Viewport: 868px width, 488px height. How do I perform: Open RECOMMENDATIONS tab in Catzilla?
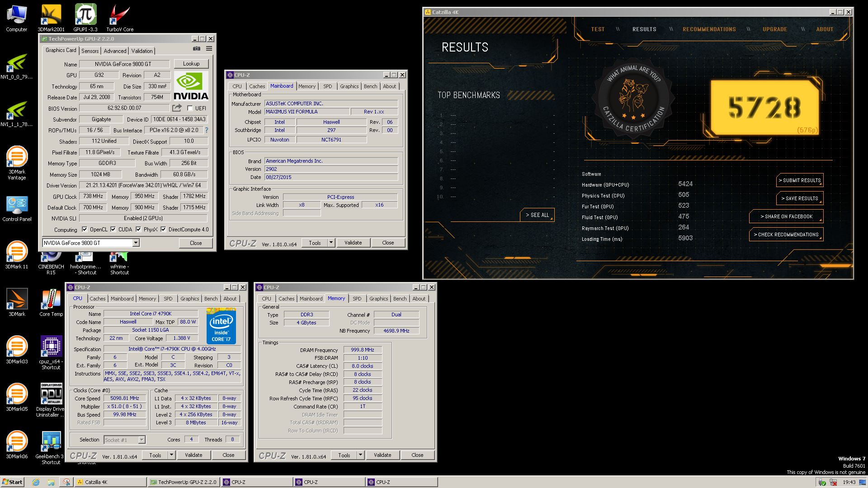coord(709,29)
